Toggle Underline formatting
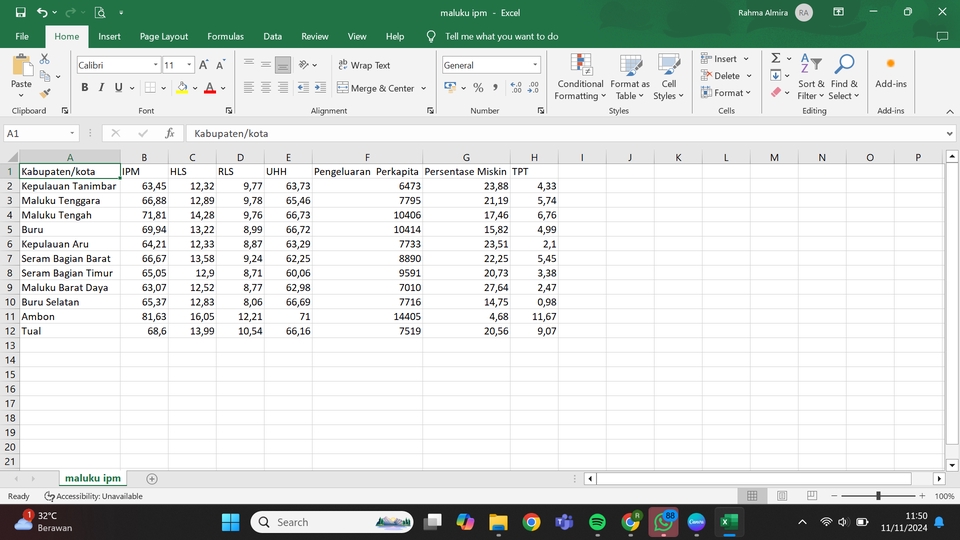The height and width of the screenshot is (540, 960). pos(118,88)
